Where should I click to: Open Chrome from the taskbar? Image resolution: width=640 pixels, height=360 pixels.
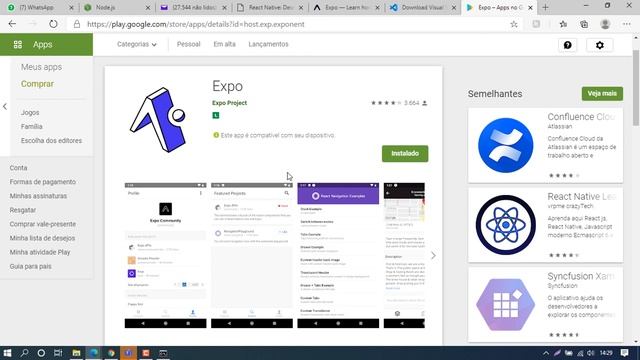point(111,353)
